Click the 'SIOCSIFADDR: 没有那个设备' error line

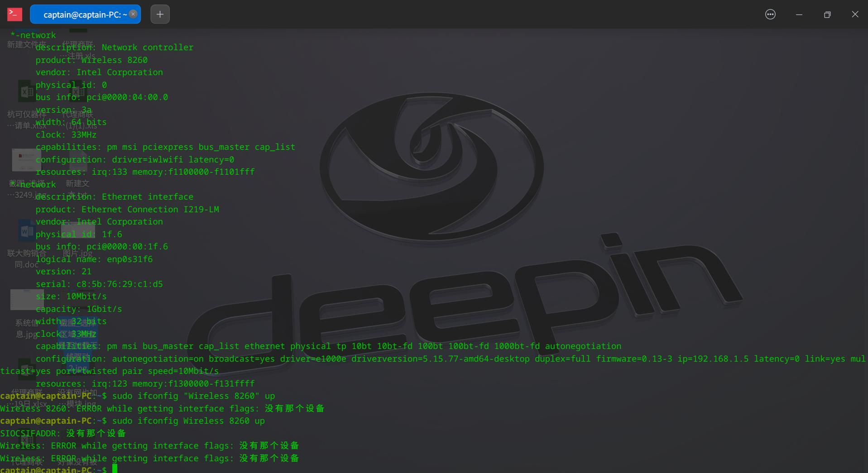pyautogui.click(x=63, y=434)
